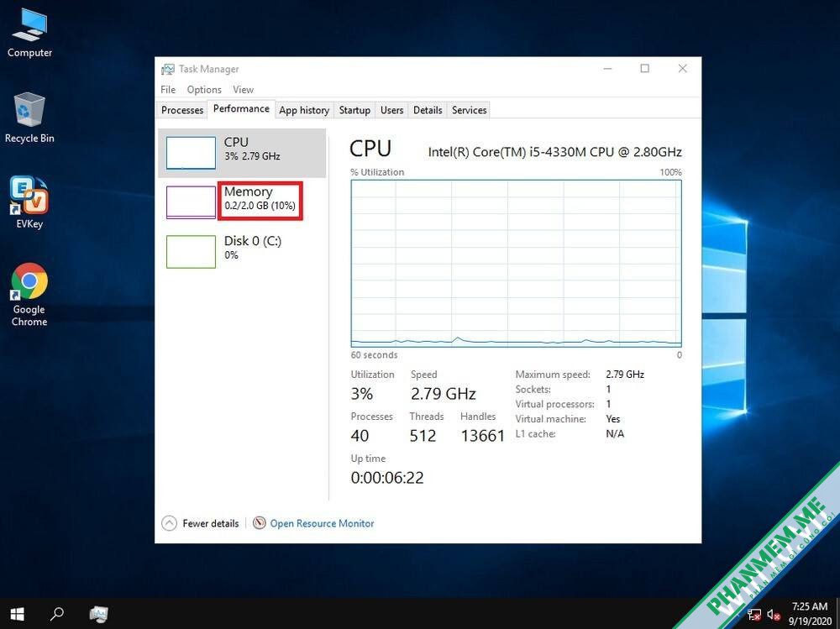
Task: Click the L1 cache N/A value
Action: point(615,434)
